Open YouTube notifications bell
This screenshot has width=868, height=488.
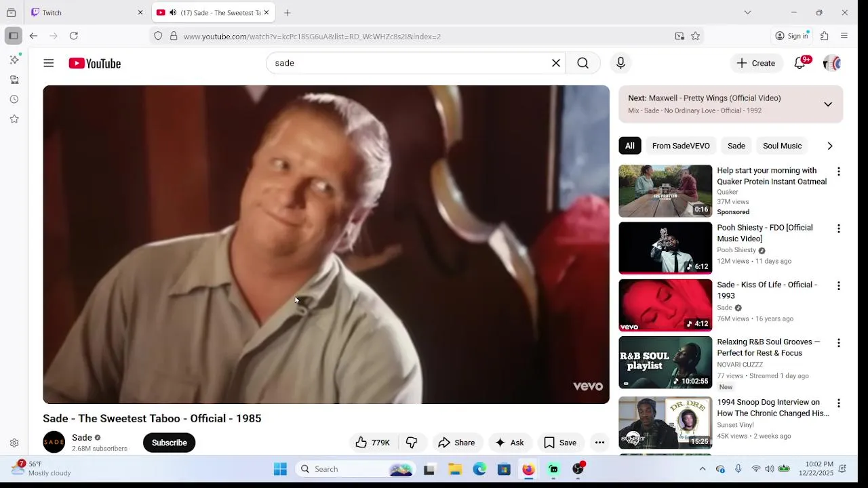(800, 63)
